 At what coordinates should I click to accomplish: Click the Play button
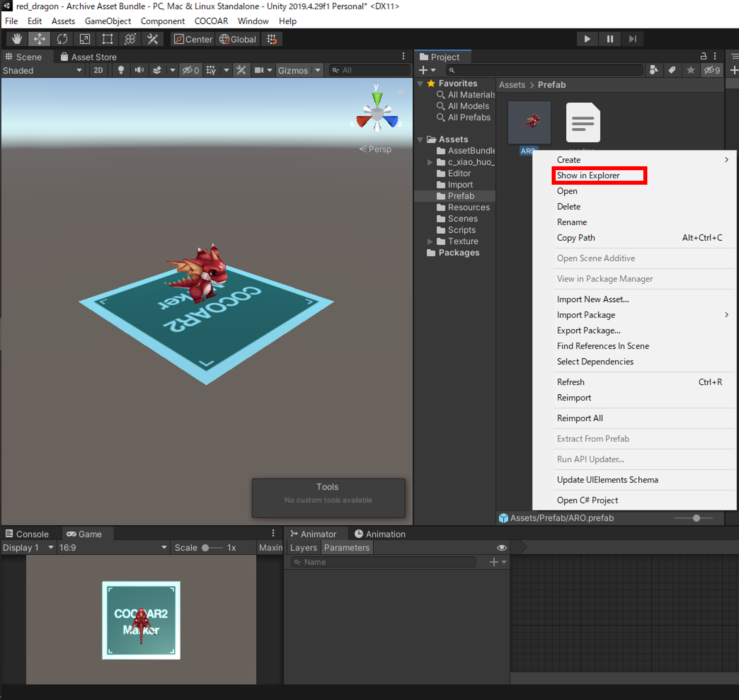pyautogui.click(x=587, y=39)
